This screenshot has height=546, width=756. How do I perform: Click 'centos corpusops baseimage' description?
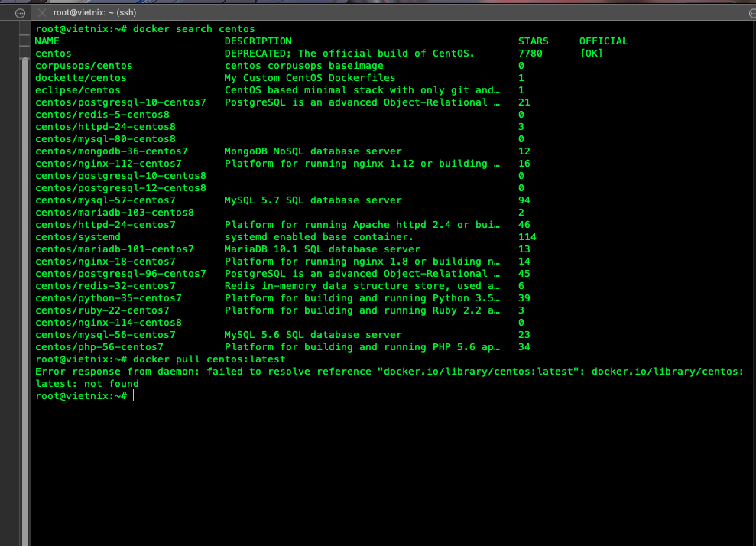(304, 66)
